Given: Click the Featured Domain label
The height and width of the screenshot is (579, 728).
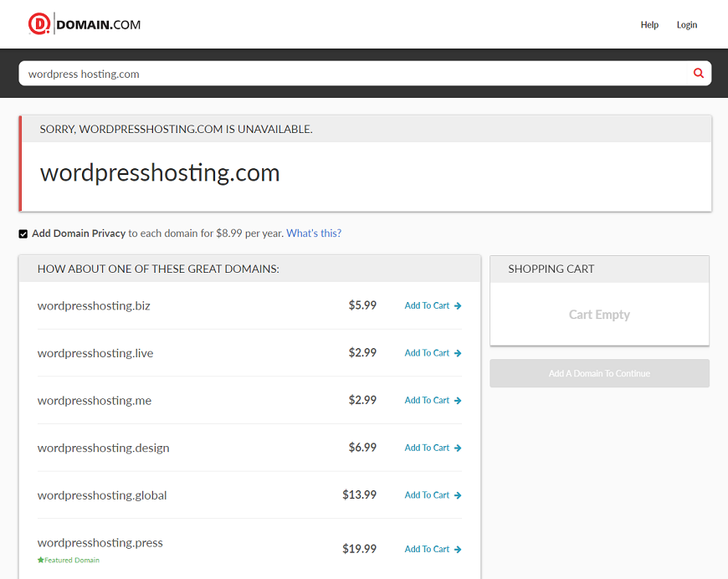Looking at the screenshot, I should (x=72, y=560).
